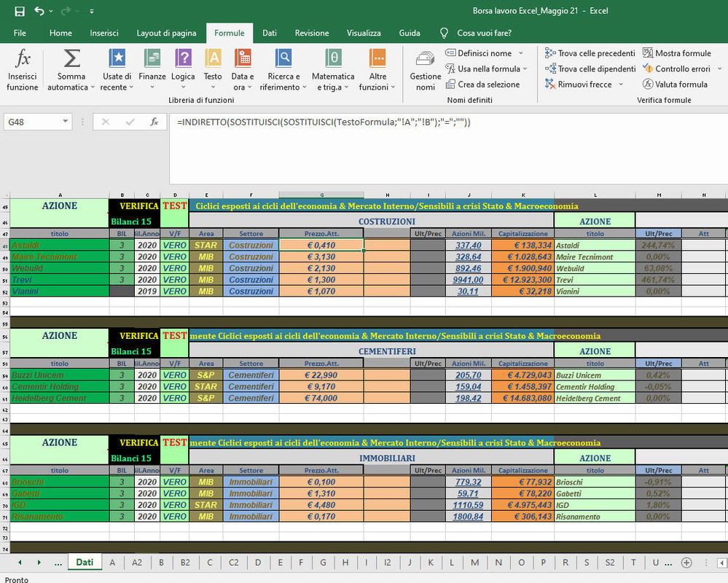Screen dimensions: 728x583
Task: Click the capitalizzazione cell € 4.729,043
Action: (x=522, y=375)
